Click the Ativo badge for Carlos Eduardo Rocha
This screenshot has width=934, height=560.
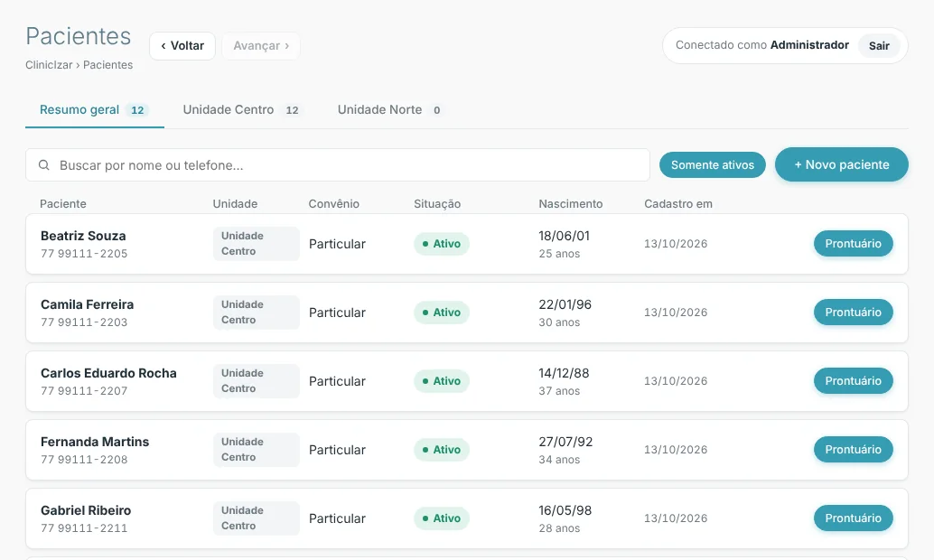[x=442, y=380]
